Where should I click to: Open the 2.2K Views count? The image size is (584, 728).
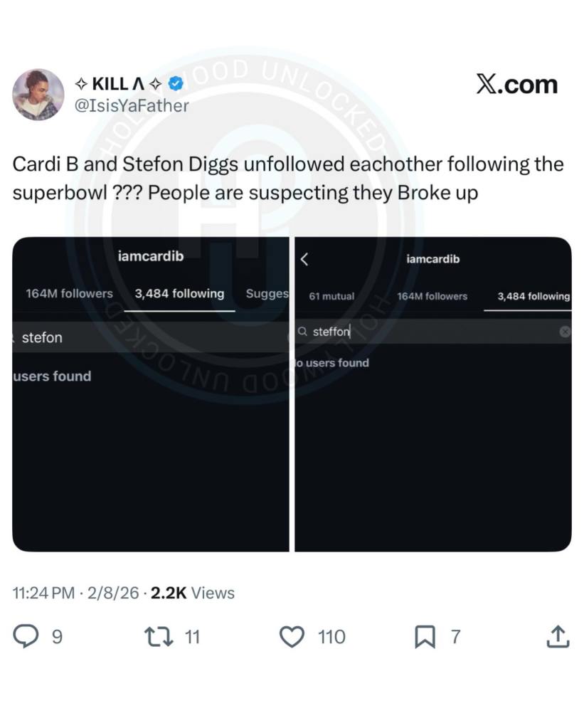[193, 593]
